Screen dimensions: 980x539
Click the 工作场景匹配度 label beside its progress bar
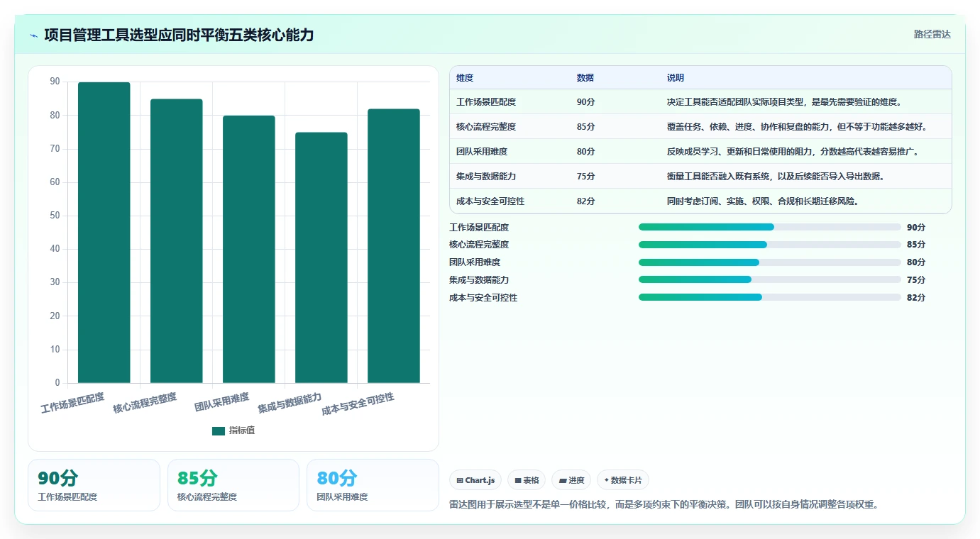(x=479, y=228)
